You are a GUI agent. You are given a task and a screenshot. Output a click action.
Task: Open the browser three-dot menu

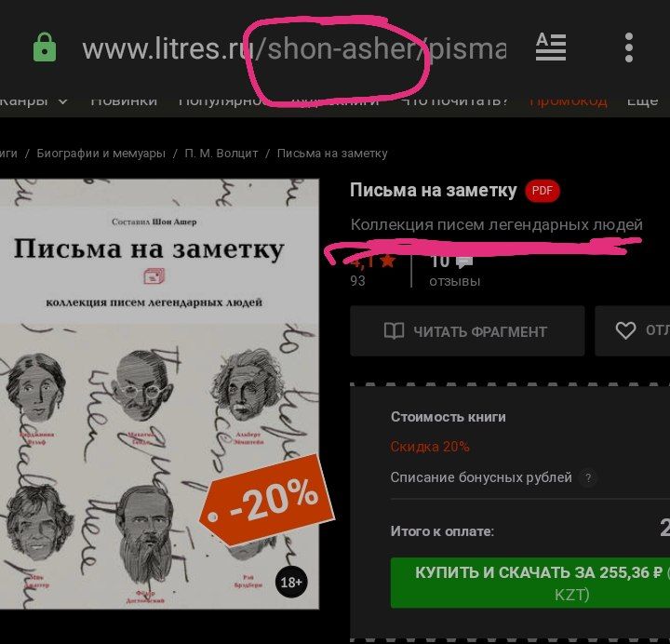628,47
